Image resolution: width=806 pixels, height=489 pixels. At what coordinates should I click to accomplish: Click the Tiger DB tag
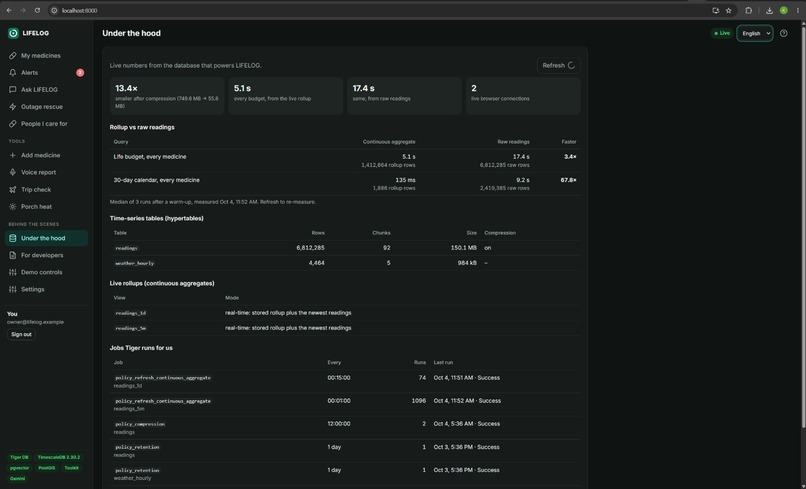click(20, 457)
